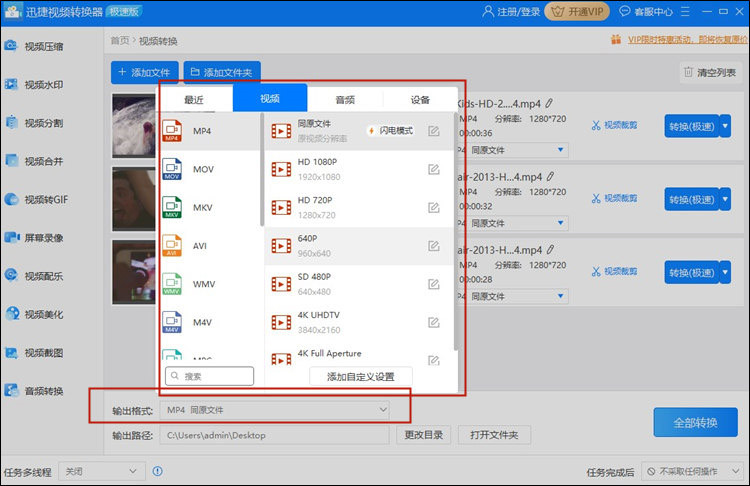The image size is (750, 486).
Task: Edit the 4K UHDTV preset settings
Action: tap(434, 322)
